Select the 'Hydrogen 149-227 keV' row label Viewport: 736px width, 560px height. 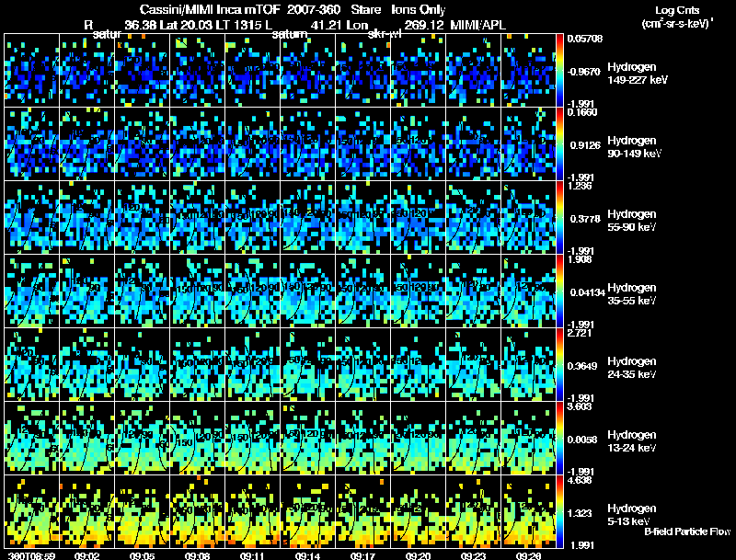[637, 74]
